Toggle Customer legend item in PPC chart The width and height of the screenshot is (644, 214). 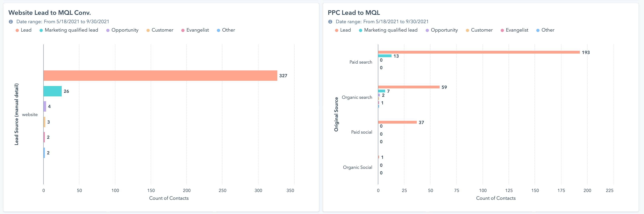[x=479, y=30]
